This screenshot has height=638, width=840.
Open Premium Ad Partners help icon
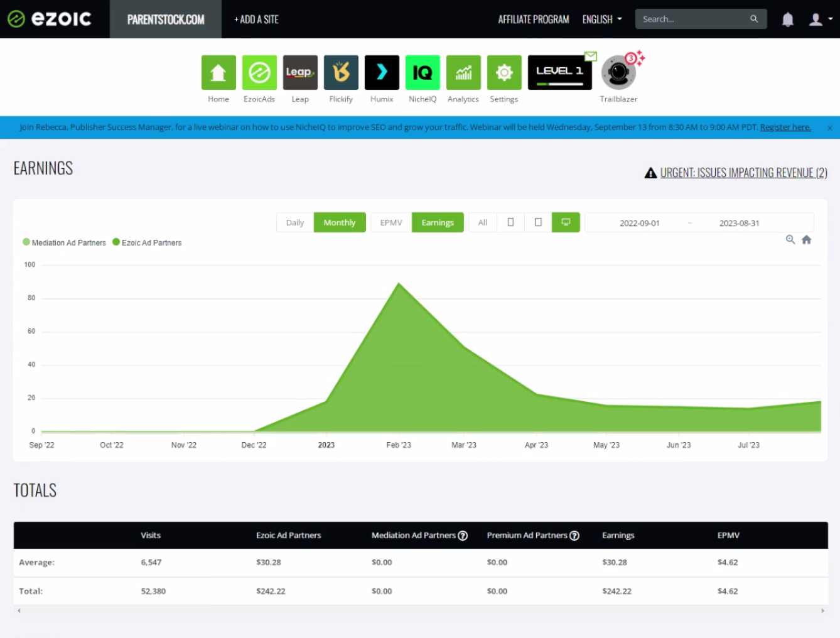574,536
